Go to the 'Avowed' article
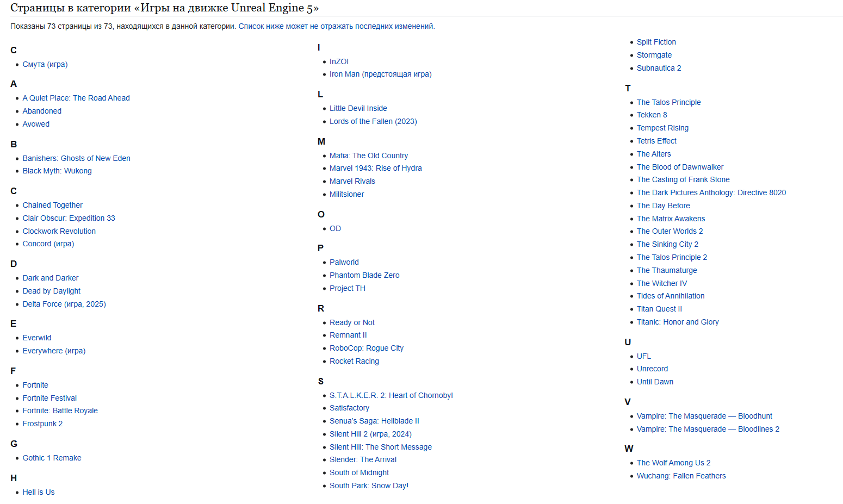The image size is (843, 504). click(36, 124)
